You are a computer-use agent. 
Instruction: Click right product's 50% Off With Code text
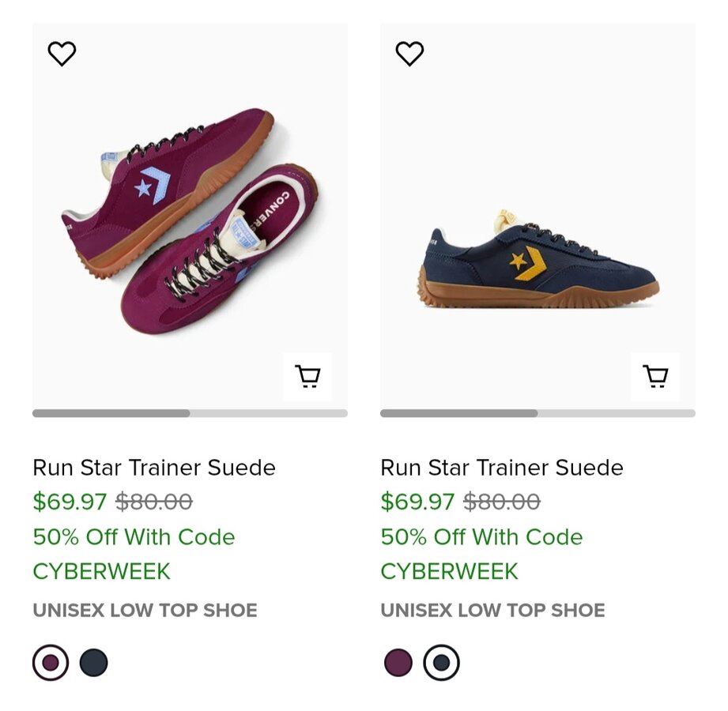tap(481, 537)
